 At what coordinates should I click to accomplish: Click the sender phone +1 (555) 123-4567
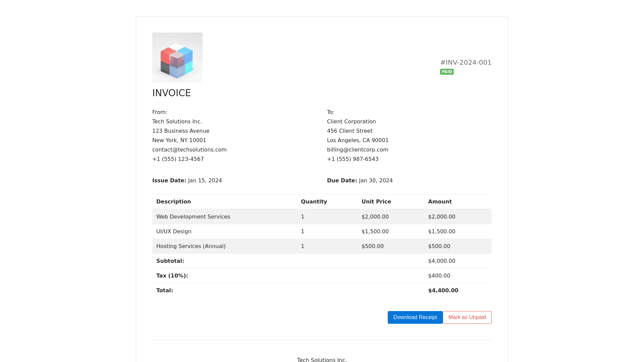(x=178, y=159)
